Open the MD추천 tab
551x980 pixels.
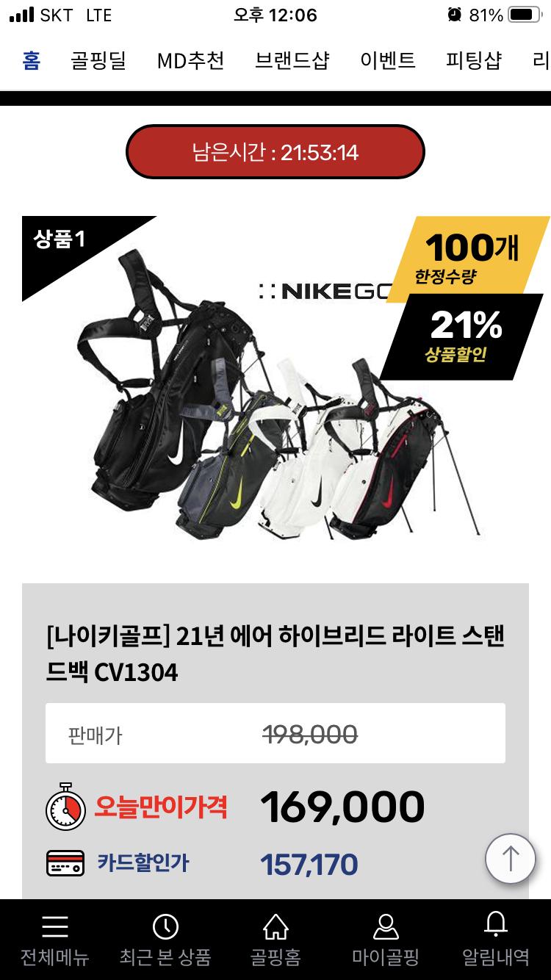coord(191,60)
